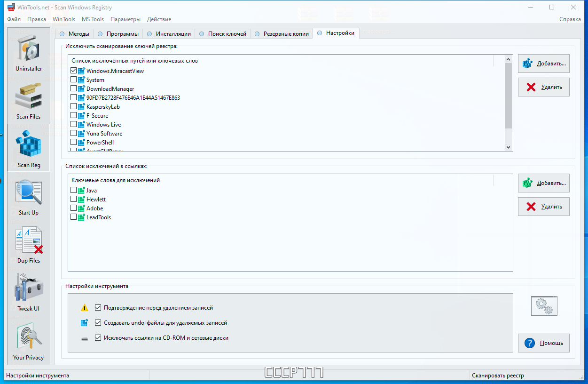Select the 90FD7B2728F476E46A1E44A51467E863 entry

point(133,98)
